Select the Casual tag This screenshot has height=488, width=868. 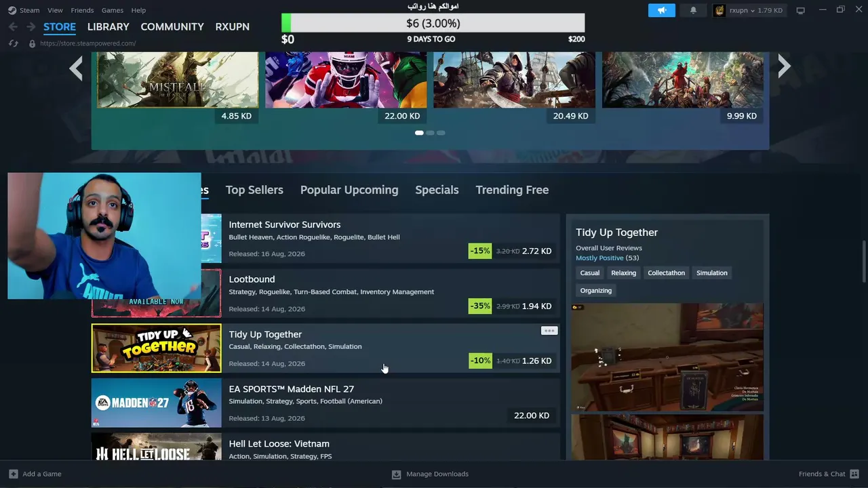click(590, 273)
